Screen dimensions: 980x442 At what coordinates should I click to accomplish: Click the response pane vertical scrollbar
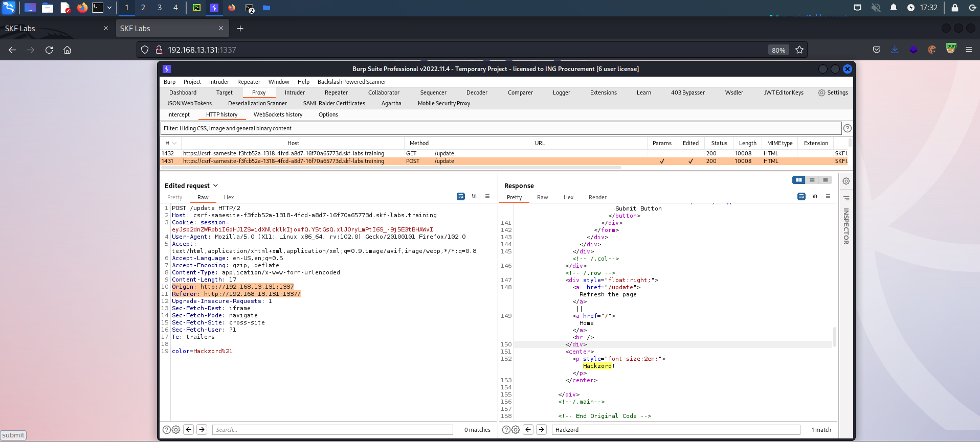point(835,337)
